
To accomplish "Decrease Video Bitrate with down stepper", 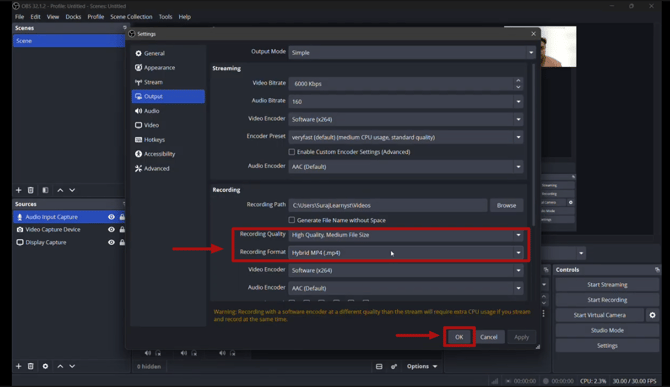I will (518, 87).
